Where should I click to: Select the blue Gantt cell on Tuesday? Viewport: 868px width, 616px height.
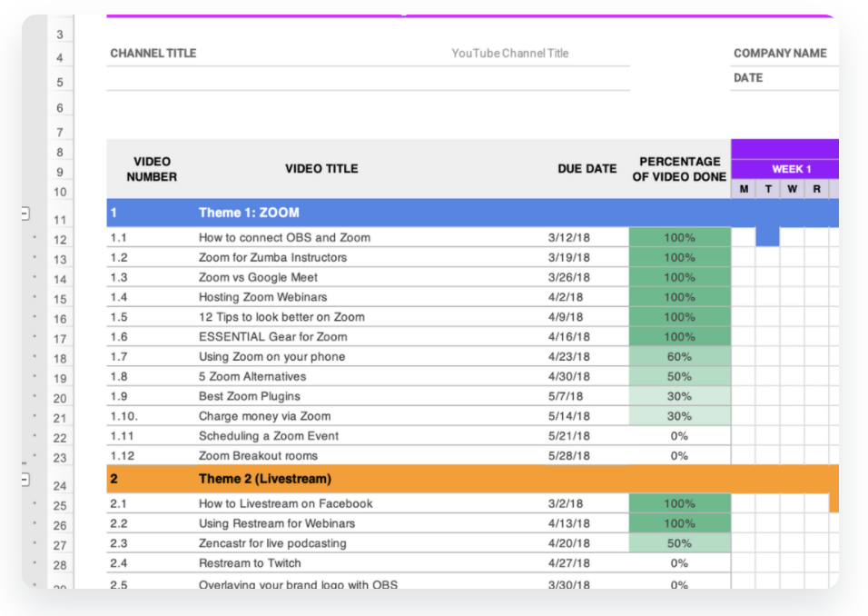tap(767, 237)
